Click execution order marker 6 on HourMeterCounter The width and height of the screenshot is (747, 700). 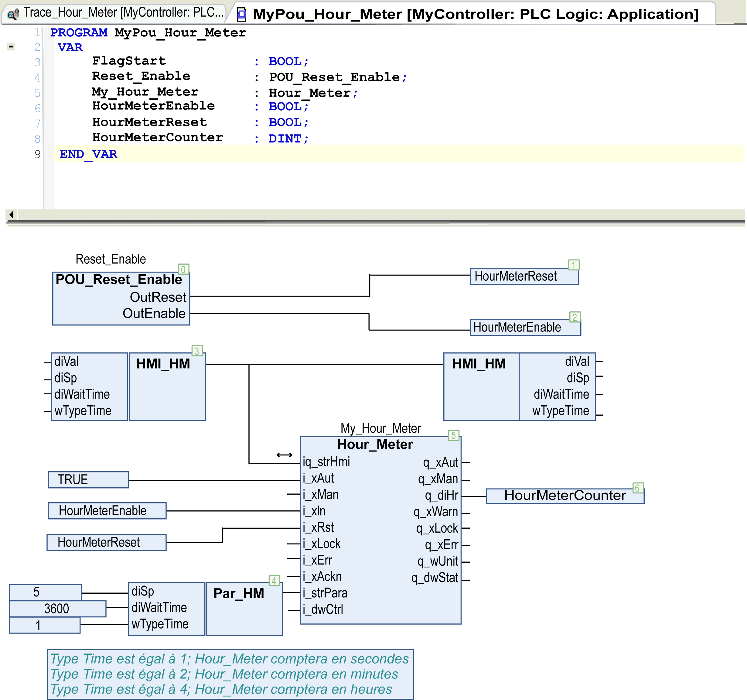click(x=638, y=488)
